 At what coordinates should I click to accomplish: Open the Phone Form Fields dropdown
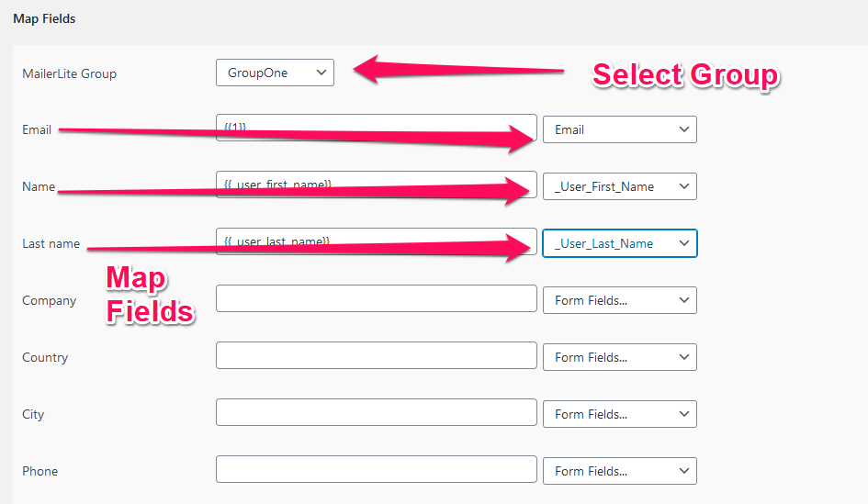pos(619,471)
